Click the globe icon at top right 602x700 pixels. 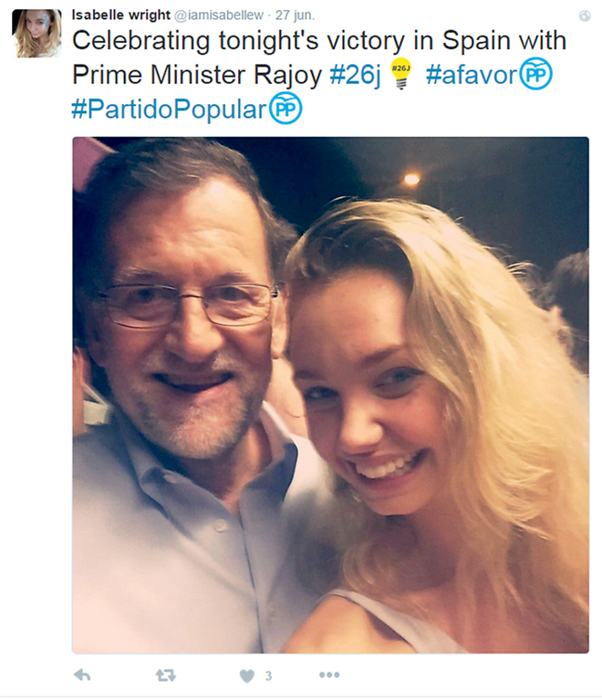click(585, 16)
